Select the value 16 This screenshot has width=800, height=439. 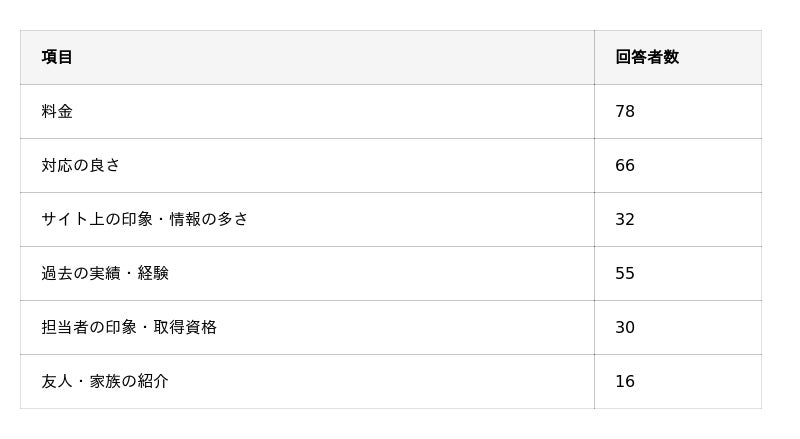(625, 381)
